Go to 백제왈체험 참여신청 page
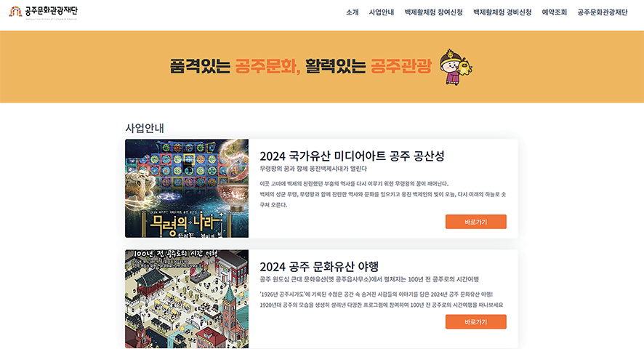 coord(433,12)
